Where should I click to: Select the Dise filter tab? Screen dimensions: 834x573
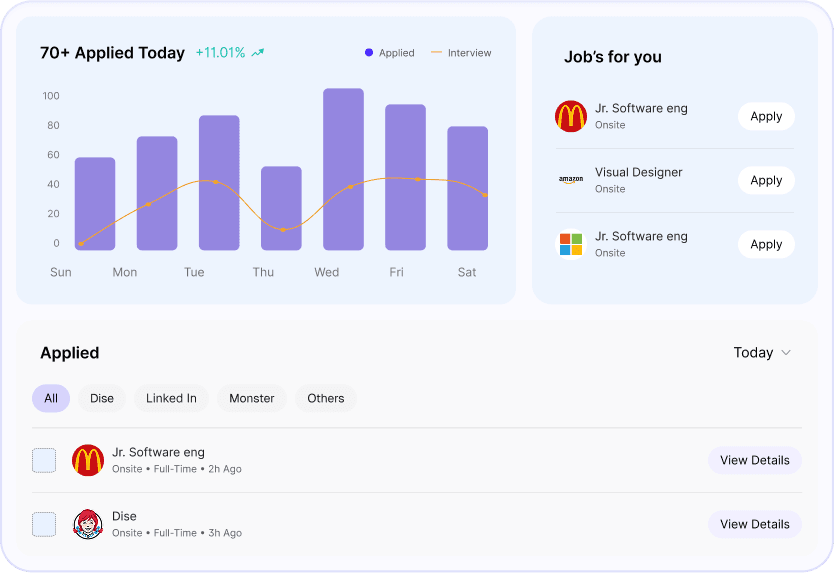102,398
